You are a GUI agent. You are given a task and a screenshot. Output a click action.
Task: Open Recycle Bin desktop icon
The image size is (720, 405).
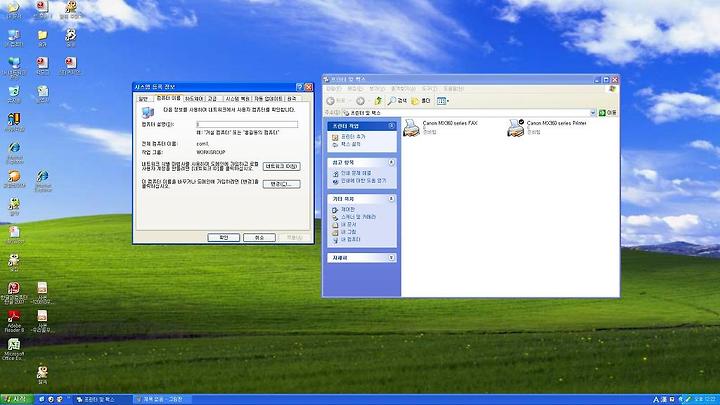coord(14,94)
